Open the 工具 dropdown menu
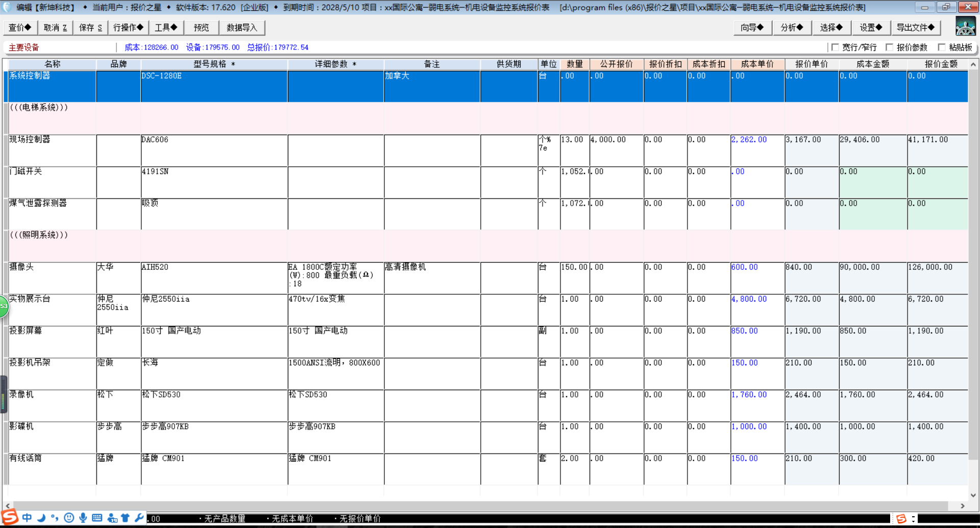 point(166,28)
